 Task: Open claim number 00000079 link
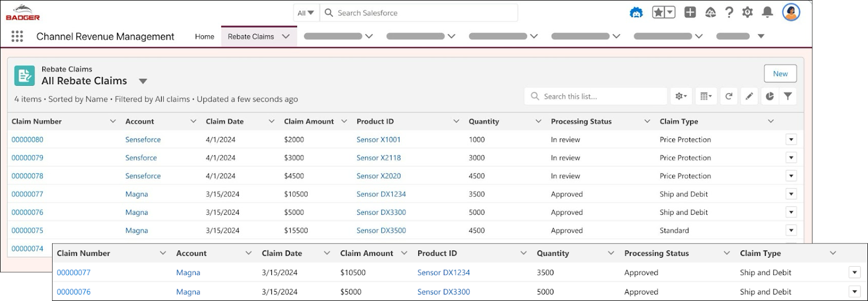(x=28, y=158)
